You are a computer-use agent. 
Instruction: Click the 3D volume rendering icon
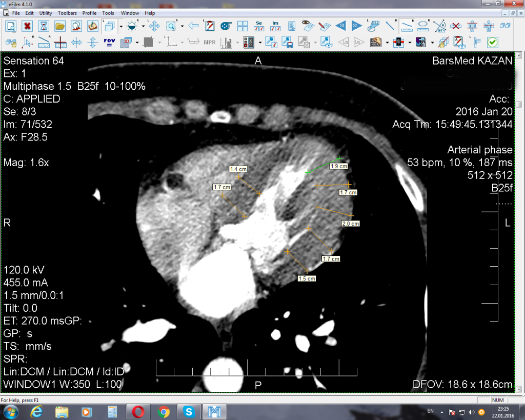[126, 43]
